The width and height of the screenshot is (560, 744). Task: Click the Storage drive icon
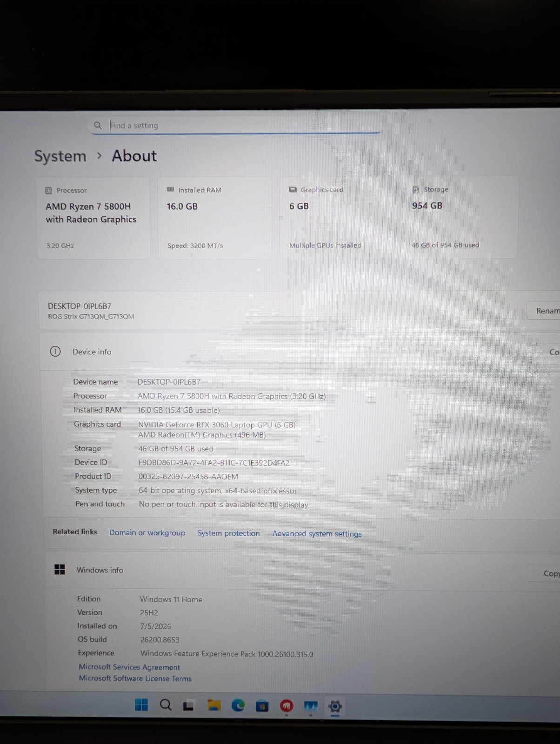pyautogui.click(x=416, y=189)
